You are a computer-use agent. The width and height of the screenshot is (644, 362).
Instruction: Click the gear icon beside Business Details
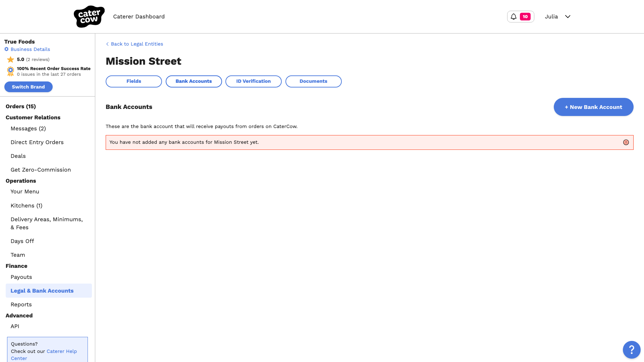point(6,49)
